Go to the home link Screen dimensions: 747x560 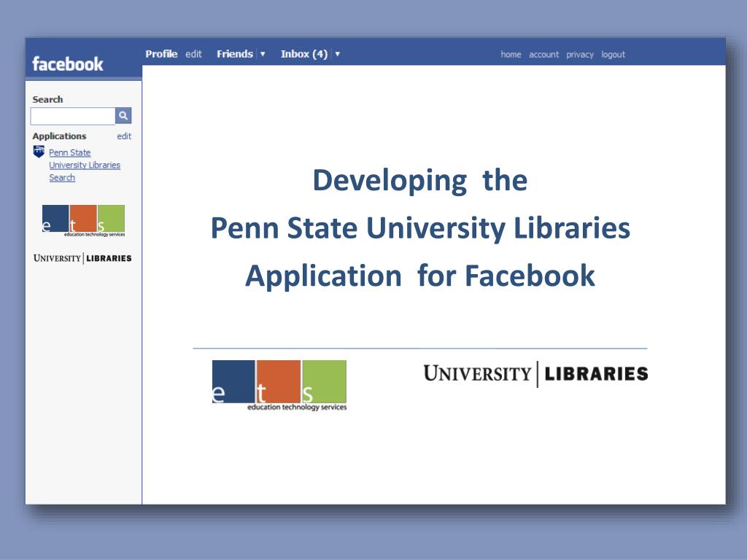511,54
